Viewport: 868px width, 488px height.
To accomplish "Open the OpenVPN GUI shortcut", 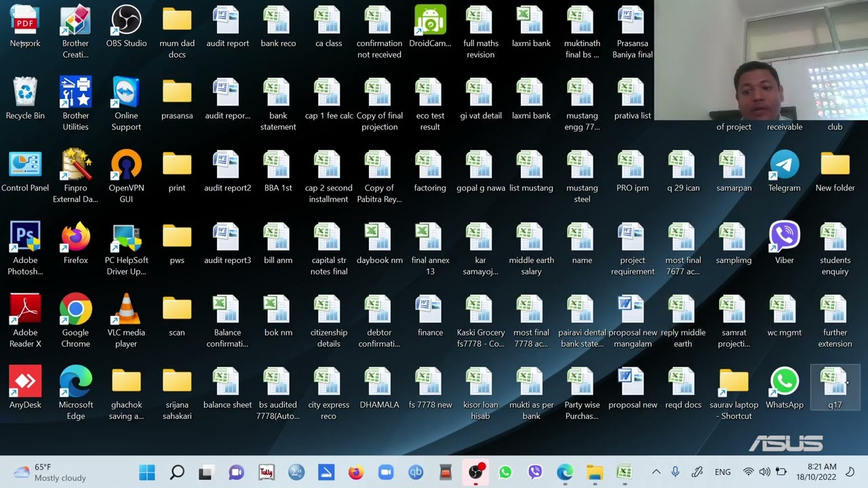I will click(126, 176).
